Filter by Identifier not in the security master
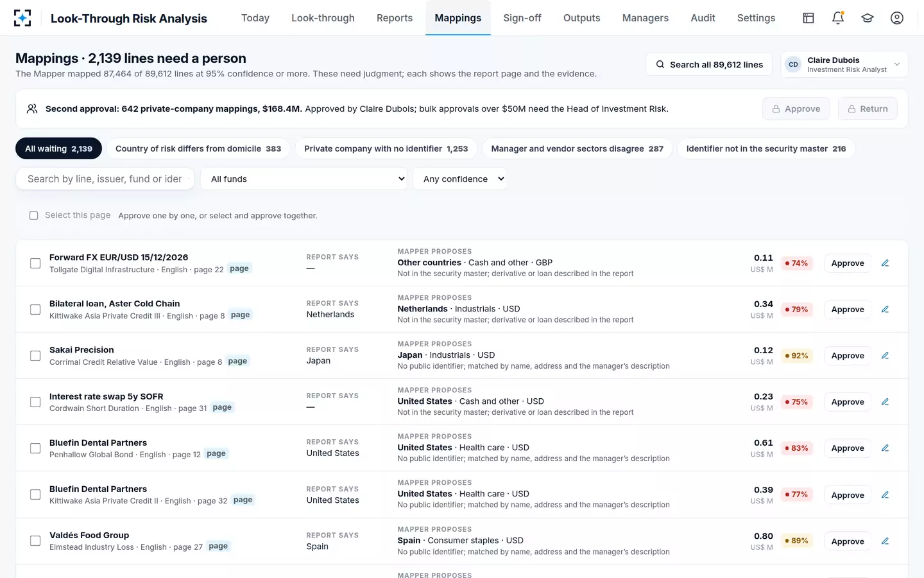Image resolution: width=924 pixels, height=578 pixels. [766, 148]
